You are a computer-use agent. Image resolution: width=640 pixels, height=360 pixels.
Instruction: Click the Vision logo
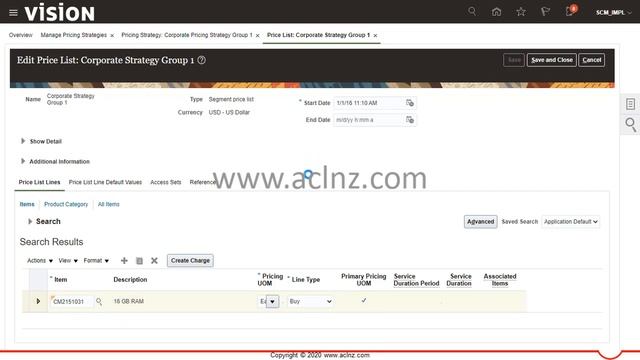click(x=60, y=12)
